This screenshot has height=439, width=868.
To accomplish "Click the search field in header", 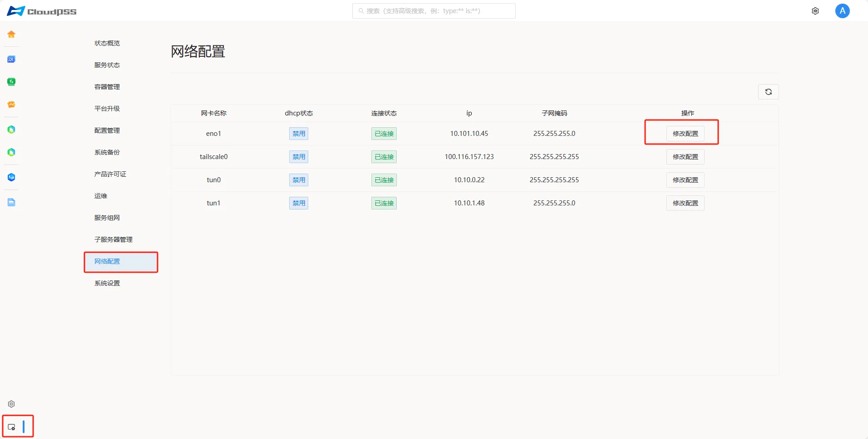I will (x=434, y=11).
